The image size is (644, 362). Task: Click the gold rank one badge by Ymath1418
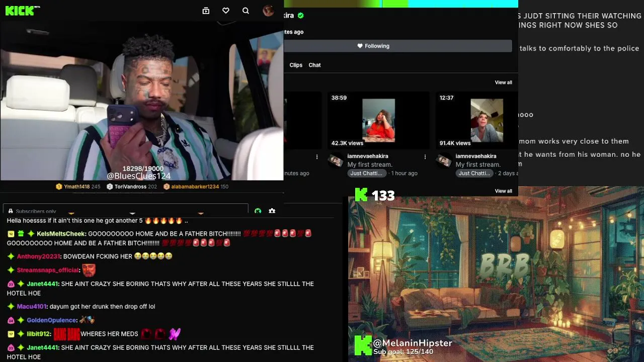(59, 187)
